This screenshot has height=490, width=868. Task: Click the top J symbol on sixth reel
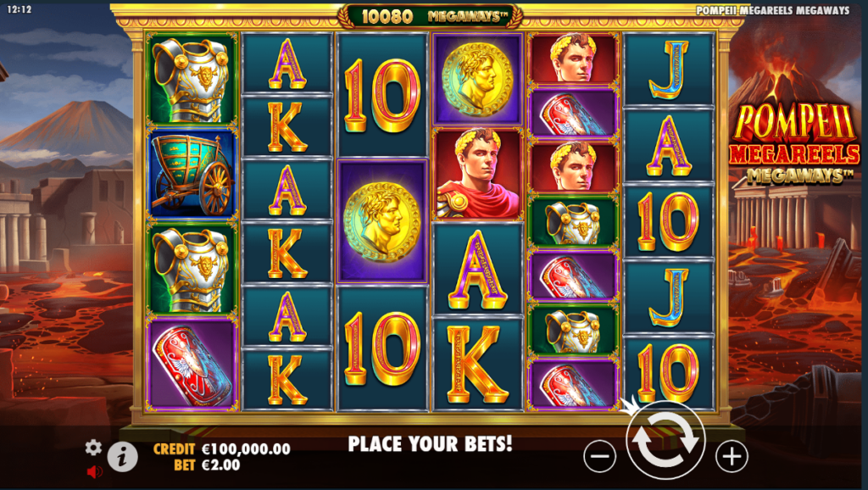(x=669, y=69)
